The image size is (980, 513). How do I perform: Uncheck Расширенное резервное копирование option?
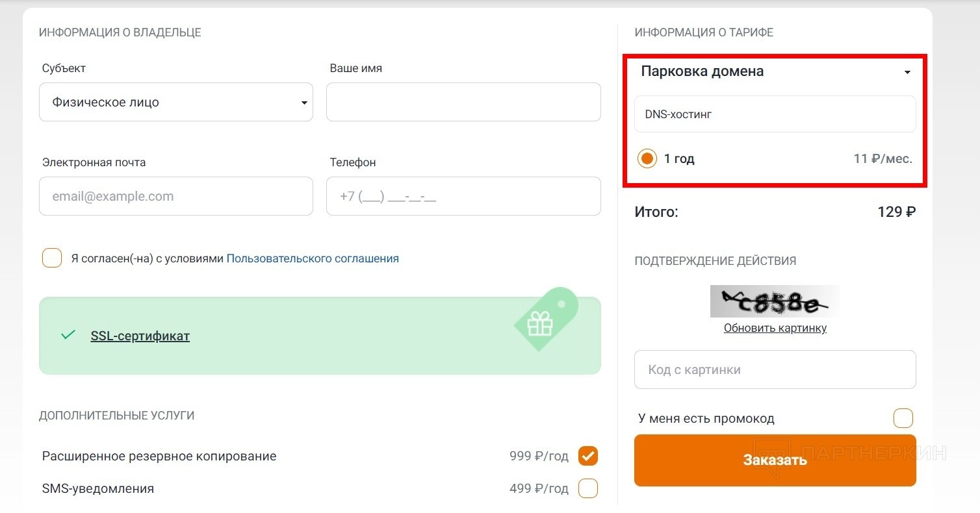pyautogui.click(x=588, y=456)
